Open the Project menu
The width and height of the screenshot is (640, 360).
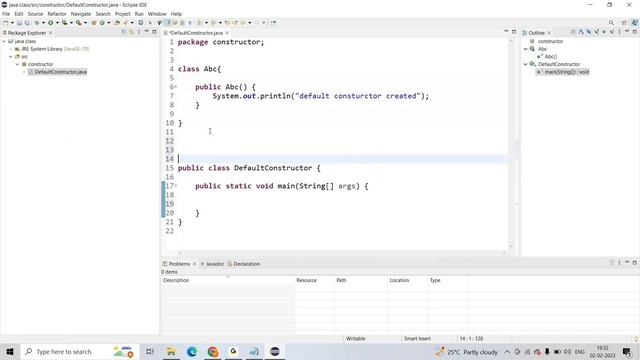pyautogui.click(x=122, y=14)
